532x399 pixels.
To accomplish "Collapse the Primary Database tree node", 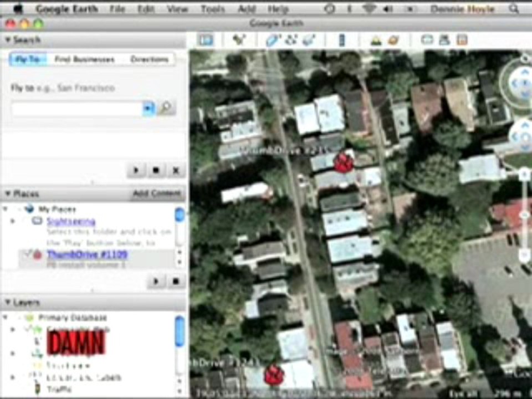I will coord(5,318).
